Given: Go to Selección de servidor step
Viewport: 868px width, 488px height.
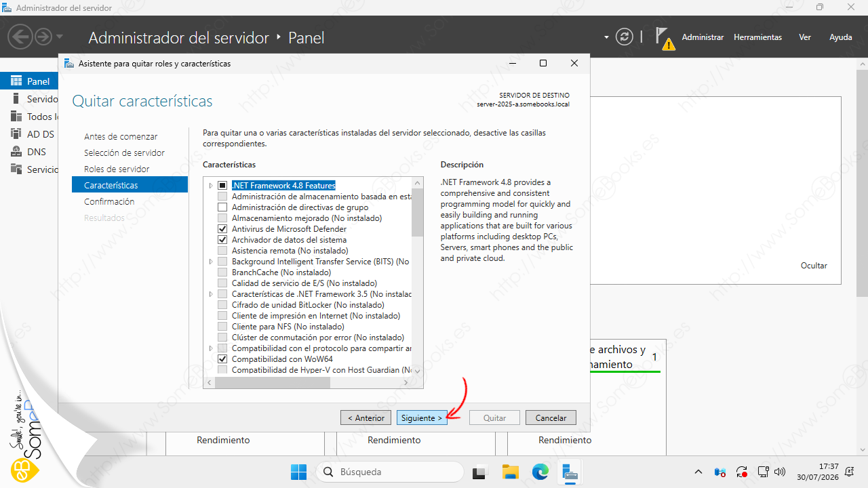Looking at the screenshot, I should click(x=124, y=152).
